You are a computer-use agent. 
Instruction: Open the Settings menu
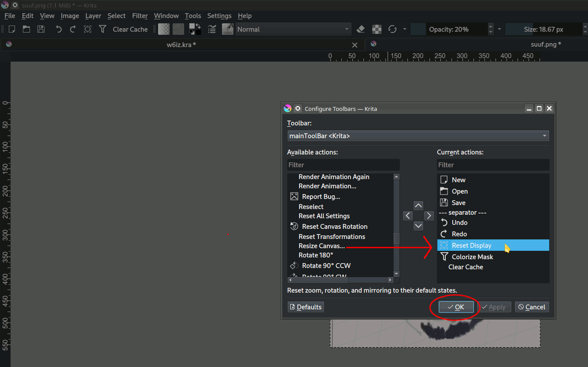[x=219, y=16]
